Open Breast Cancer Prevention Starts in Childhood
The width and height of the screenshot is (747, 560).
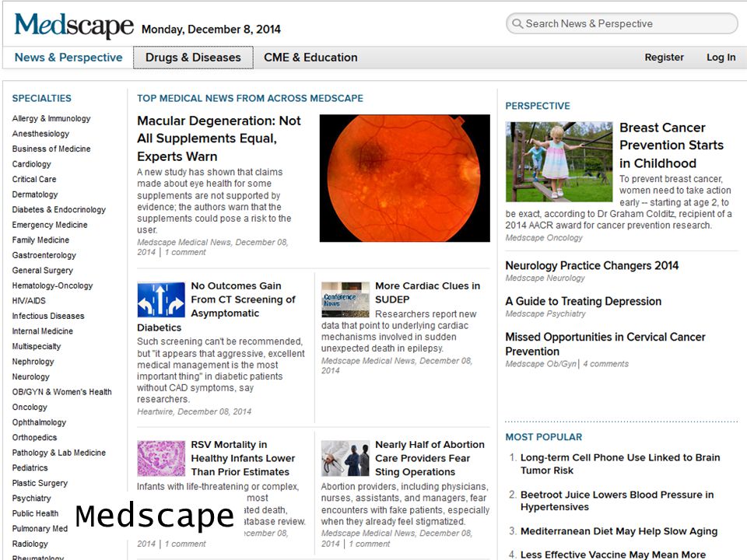coord(672,145)
